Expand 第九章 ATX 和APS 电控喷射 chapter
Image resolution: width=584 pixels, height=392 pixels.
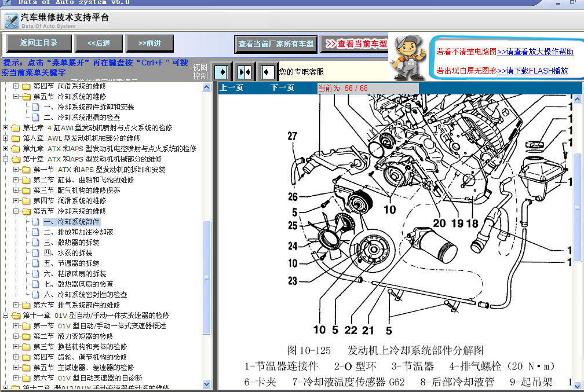click(x=6, y=149)
